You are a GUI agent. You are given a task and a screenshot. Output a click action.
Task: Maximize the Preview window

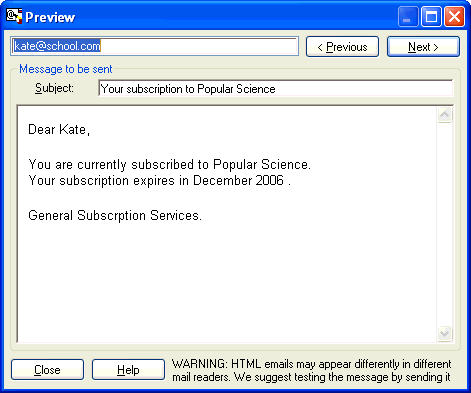point(431,16)
